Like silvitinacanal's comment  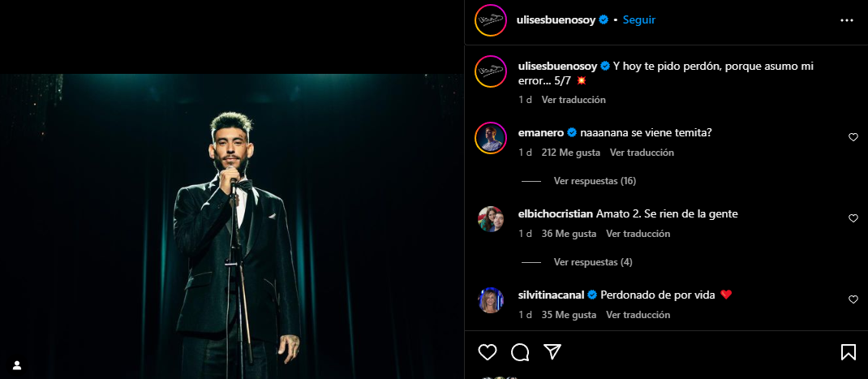coord(853,299)
